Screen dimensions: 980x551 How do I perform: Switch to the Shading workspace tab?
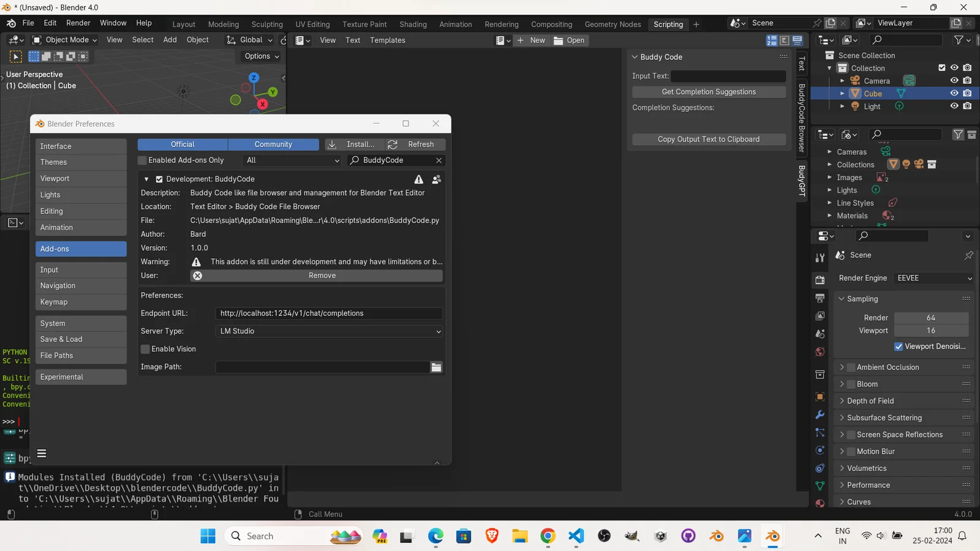point(413,24)
